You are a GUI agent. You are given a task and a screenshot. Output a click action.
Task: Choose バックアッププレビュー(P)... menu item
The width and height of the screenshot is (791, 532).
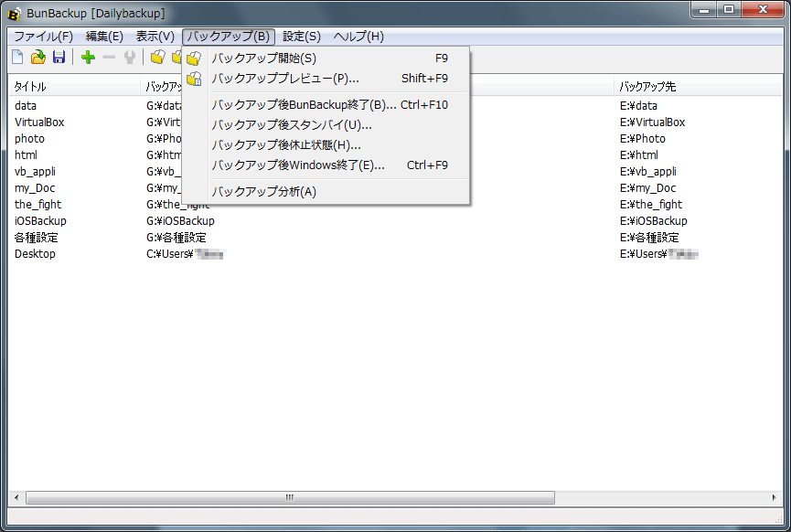(x=326, y=79)
